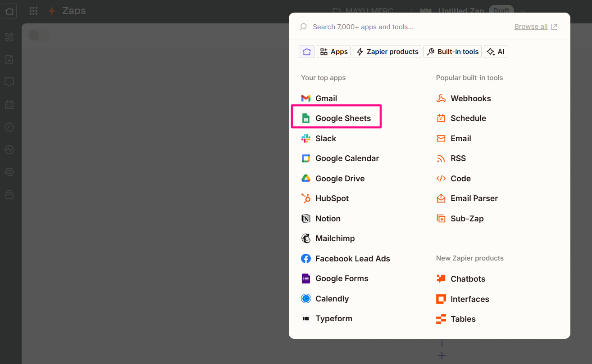The width and height of the screenshot is (592, 364).
Task: Click the Sub-Zap icon
Action: [441, 219]
